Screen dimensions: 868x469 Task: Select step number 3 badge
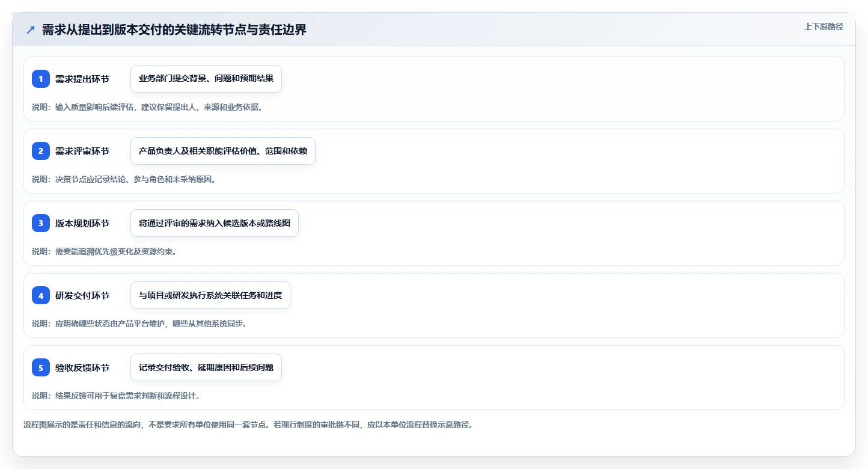pos(41,223)
